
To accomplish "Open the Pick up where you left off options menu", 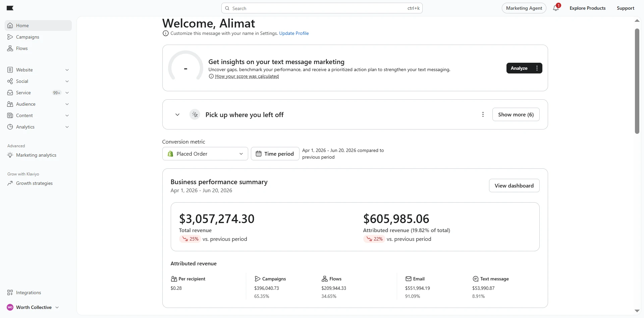I will [x=483, y=114].
